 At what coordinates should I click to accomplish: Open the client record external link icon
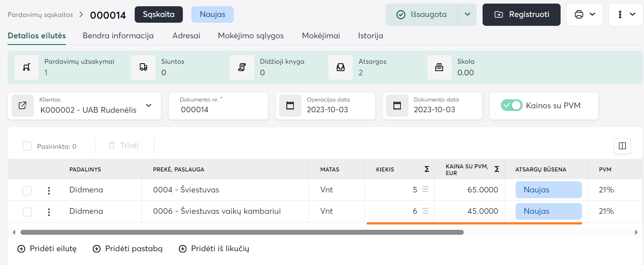22,106
